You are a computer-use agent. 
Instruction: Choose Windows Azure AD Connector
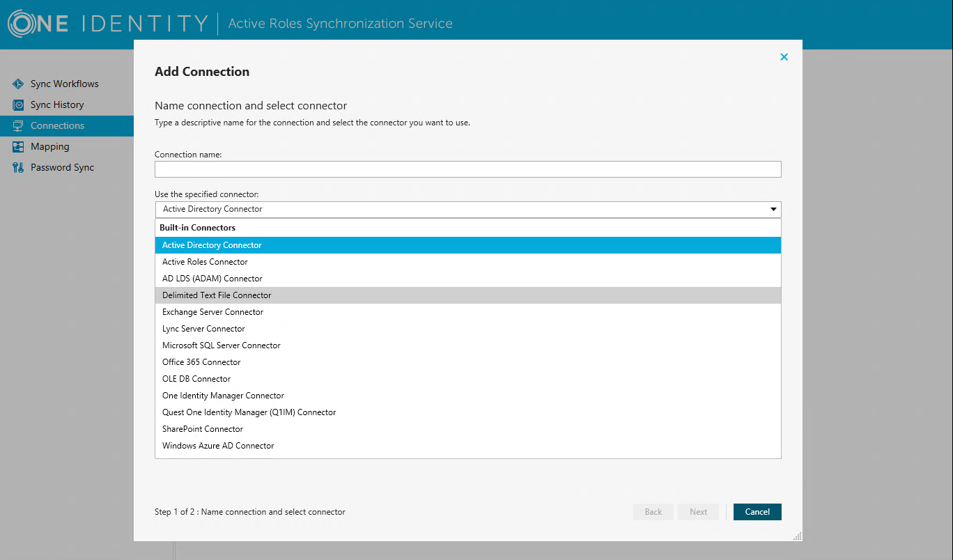(218, 446)
